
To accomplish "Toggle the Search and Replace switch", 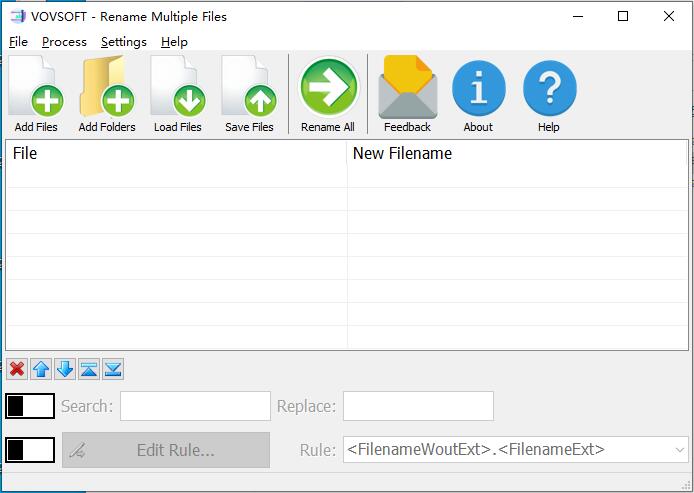I will coord(30,406).
